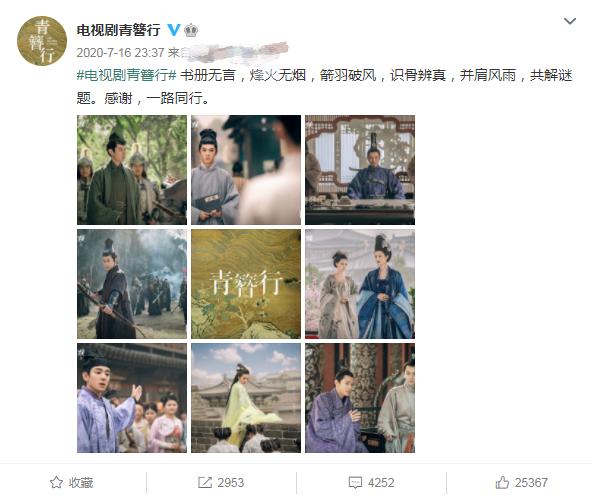Click the thumbs-up like icon

pyautogui.click(x=502, y=482)
